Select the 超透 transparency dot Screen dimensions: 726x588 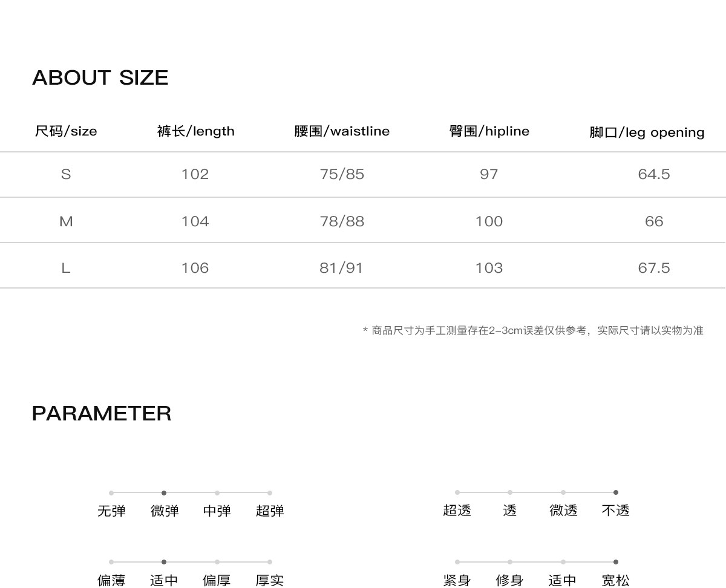click(x=457, y=492)
